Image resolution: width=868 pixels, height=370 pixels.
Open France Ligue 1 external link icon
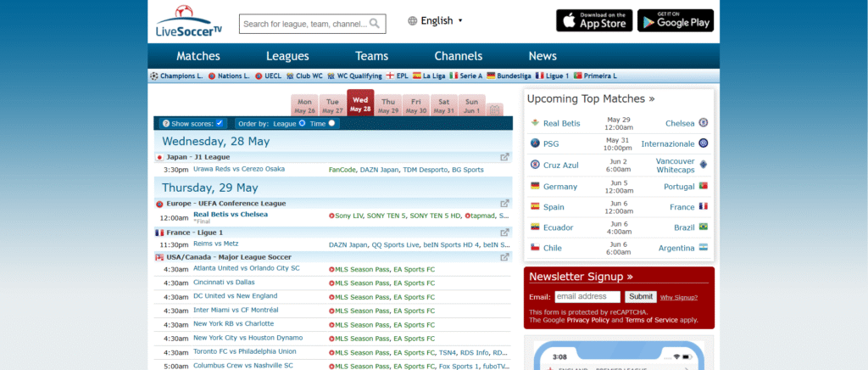click(x=505, y=233)
